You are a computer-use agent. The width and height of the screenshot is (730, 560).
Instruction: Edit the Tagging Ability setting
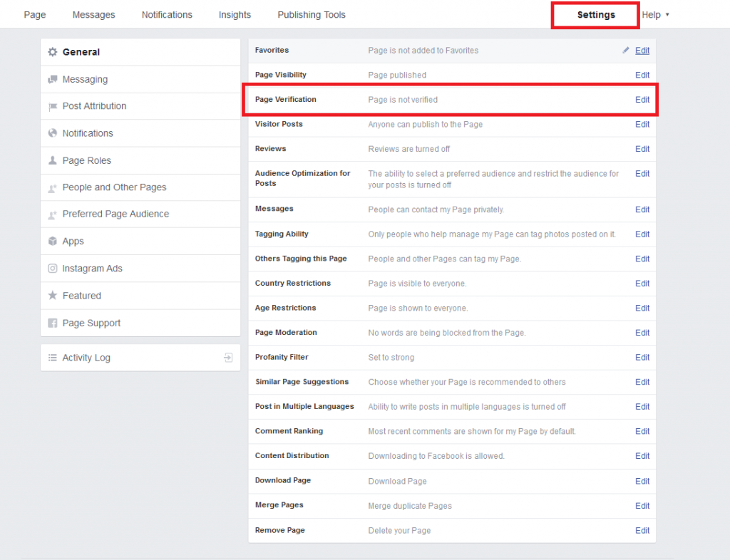(x=642, y=234)
